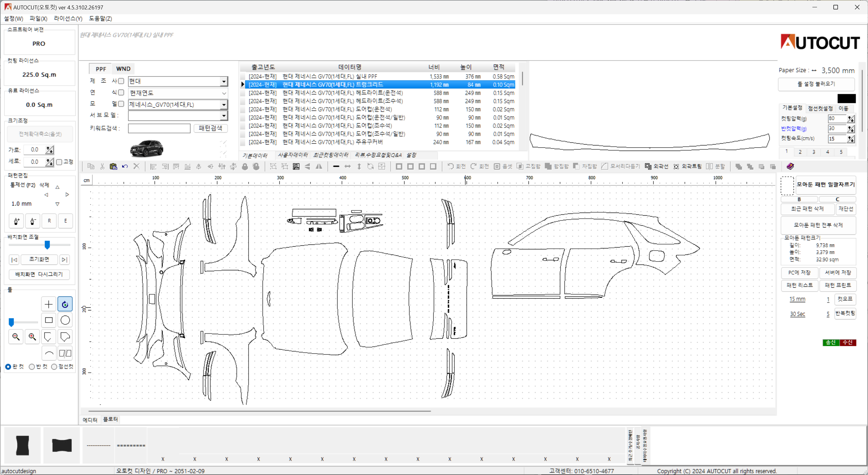
Task: Select the arc curve tool
Action: click(x=49, y=353)
